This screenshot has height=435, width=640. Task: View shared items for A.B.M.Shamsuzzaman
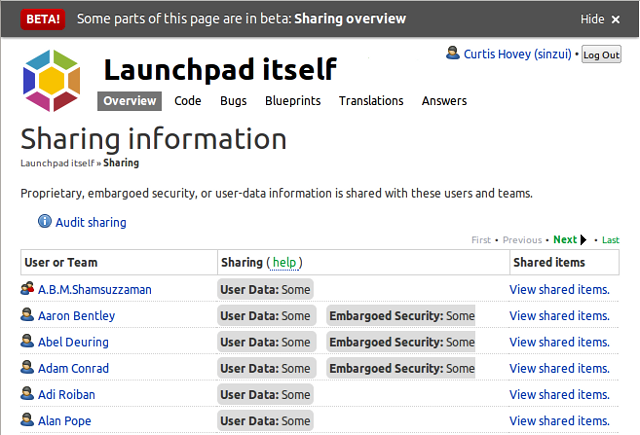pyautogui.click(x=560, y=290)
